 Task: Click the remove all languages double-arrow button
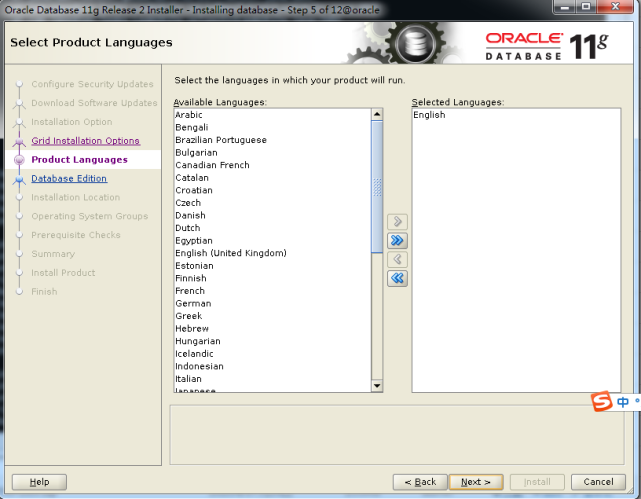[397, 278]
